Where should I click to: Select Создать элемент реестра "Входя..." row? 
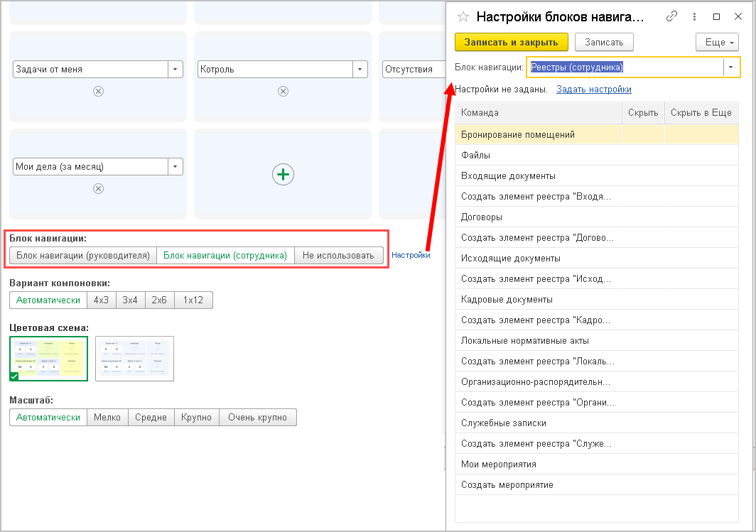pyautogui.click(x=597, y=197)
